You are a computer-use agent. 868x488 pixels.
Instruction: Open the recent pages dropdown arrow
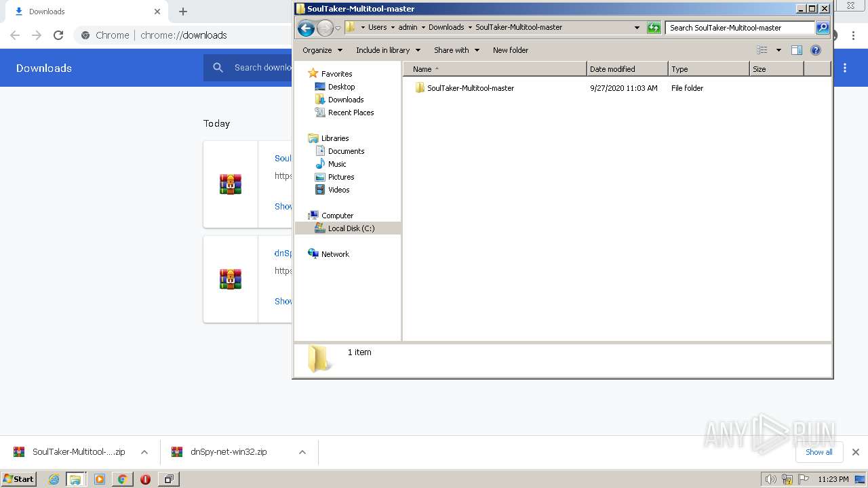[x=338, y=28]
